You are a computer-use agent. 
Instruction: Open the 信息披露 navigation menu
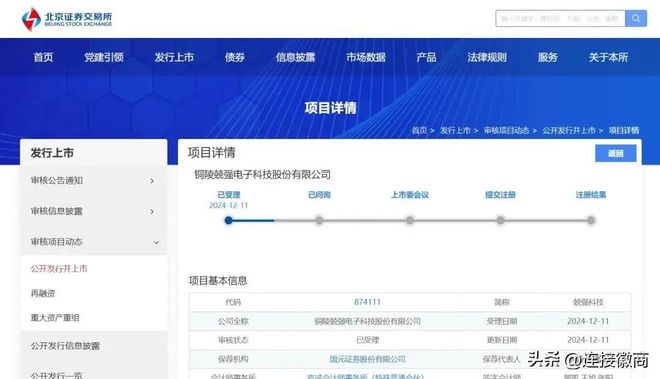pos(295,57)
